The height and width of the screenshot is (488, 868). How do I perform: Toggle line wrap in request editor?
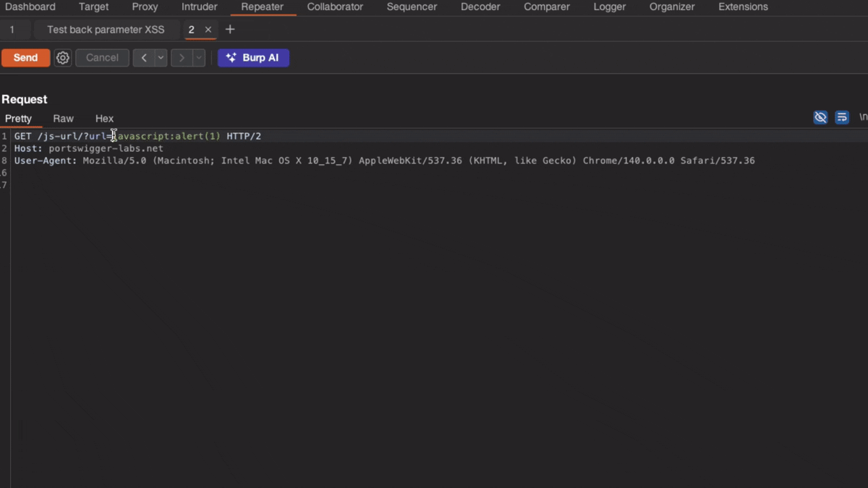[842, 117]
